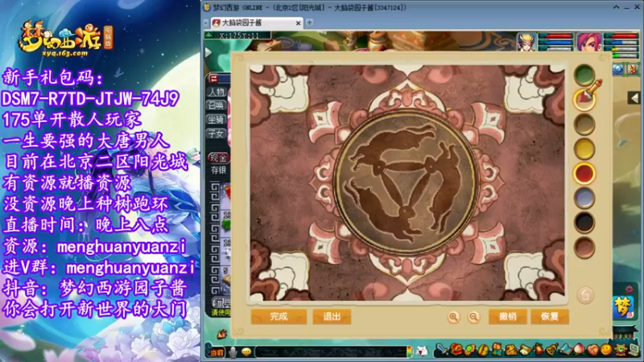644x362 pixels.
Task: Click into the chat input field
Action: [x=331, y=352]
